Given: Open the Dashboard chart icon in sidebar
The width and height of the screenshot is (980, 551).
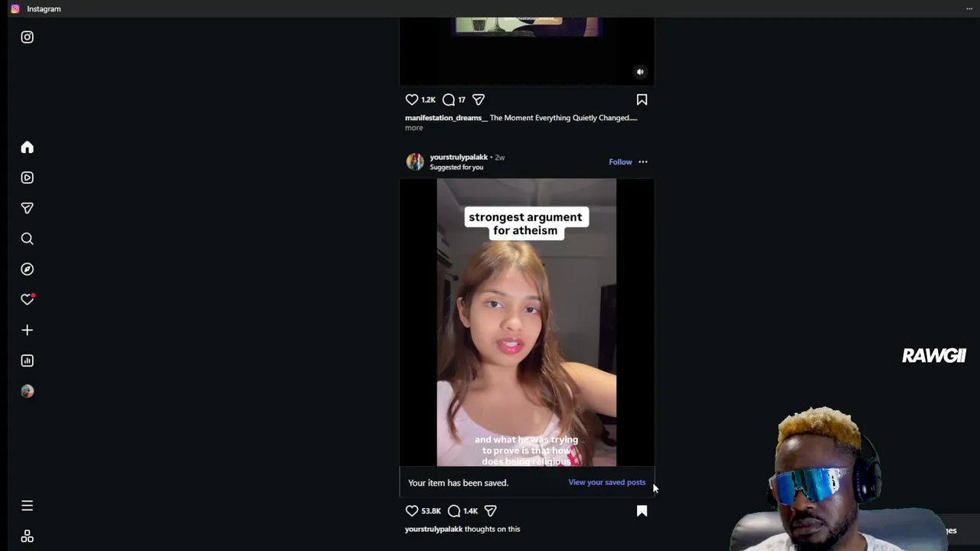Looking at the screenshot, I should pos(27,360).
